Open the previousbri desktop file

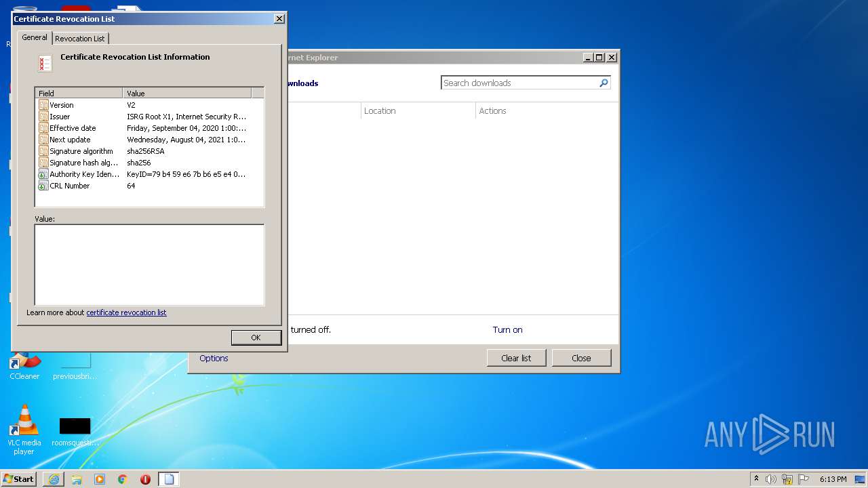pyautogui.click(x=75, y=366)
